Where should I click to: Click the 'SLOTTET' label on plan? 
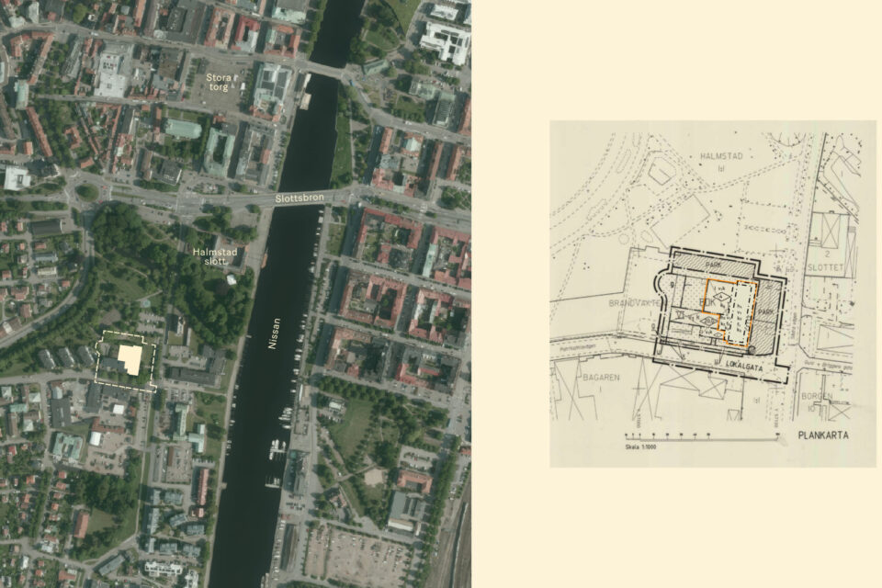(825, 267)
